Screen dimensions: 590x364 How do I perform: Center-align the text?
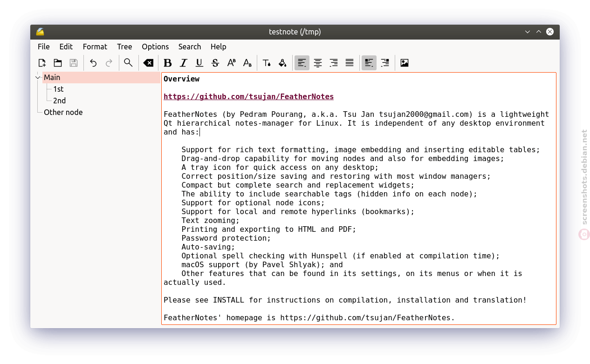318,63
